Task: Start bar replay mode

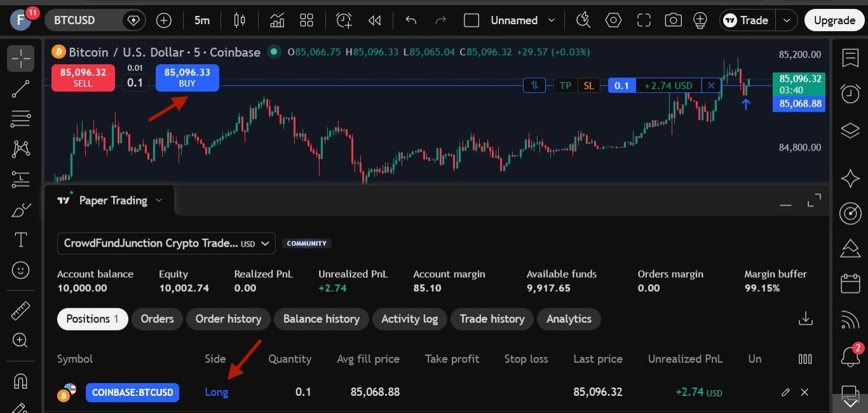Action: pyautogui.click(x=374, y=20)
